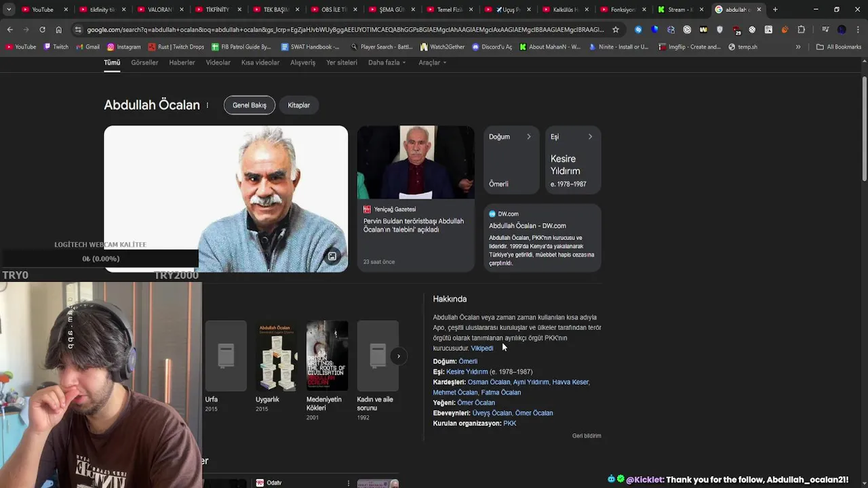
Task: View site information icon in address bar
Action: pos(78,30)
